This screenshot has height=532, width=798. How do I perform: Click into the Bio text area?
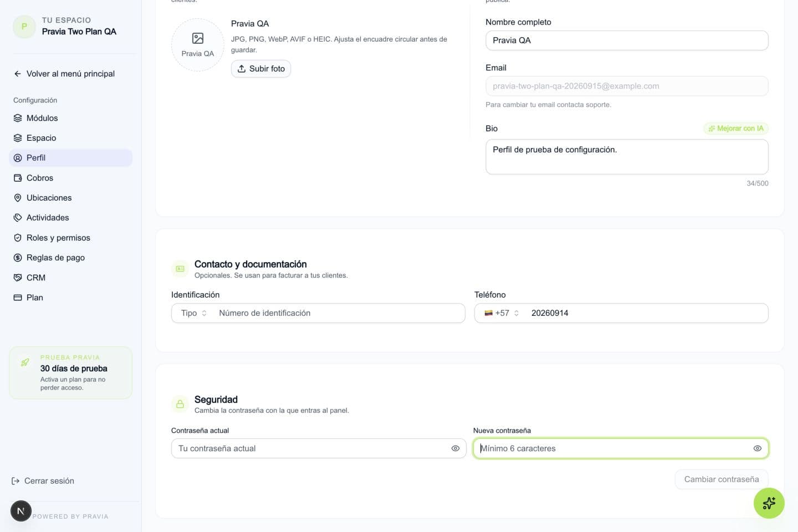(627, 157)
